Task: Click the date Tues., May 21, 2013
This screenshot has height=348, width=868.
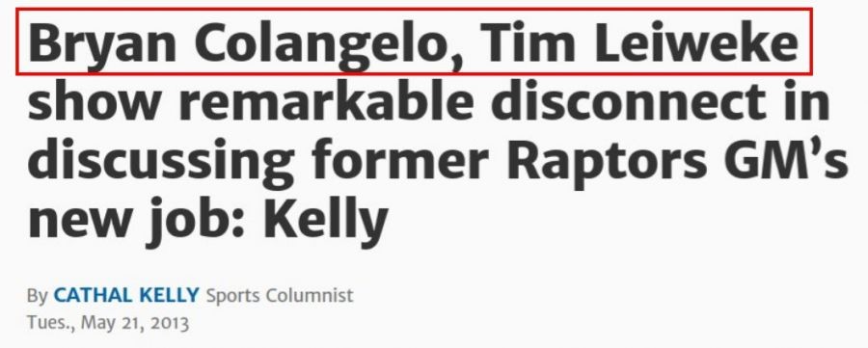Action: [108, 322]
